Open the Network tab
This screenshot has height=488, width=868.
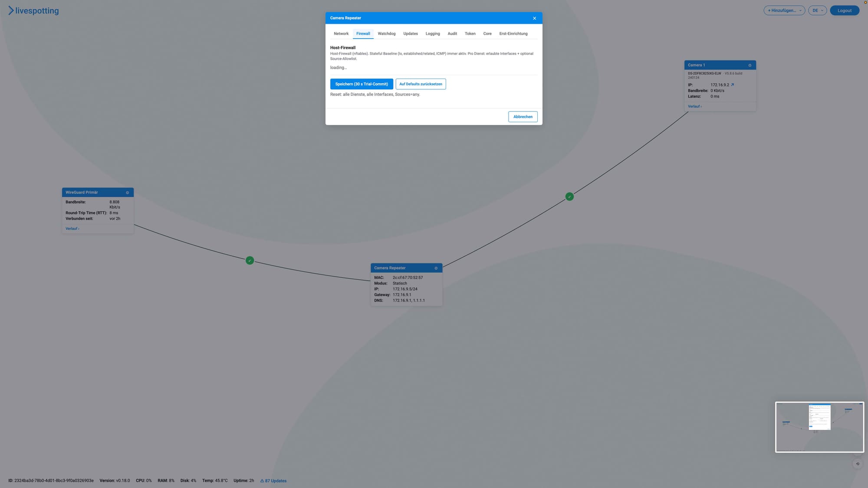[341, 34]
